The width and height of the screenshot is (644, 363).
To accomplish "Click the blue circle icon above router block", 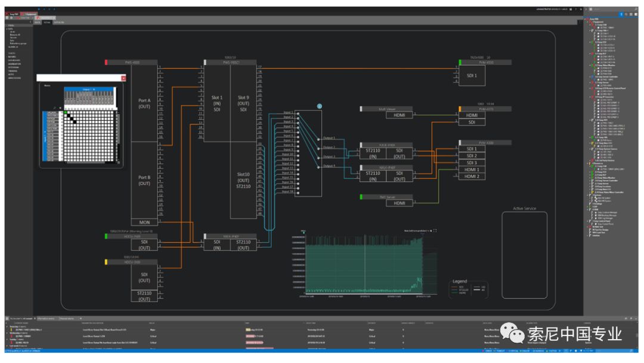I will coord(319,106).
